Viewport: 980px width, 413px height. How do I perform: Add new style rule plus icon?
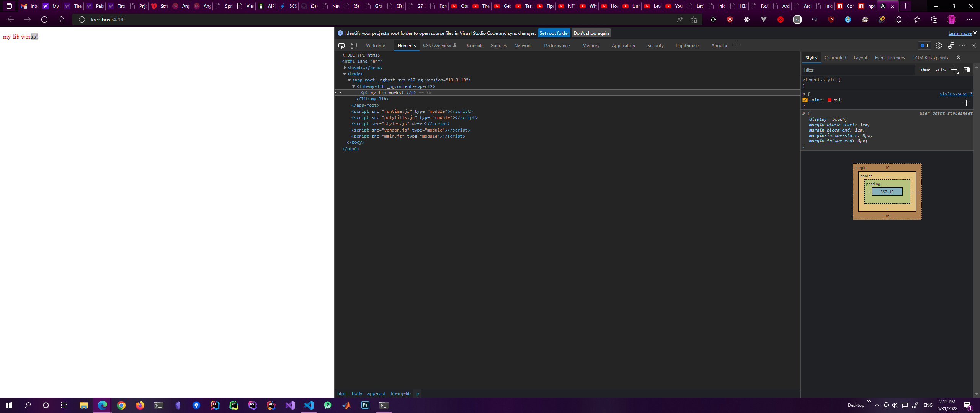(x=954, y=70)
